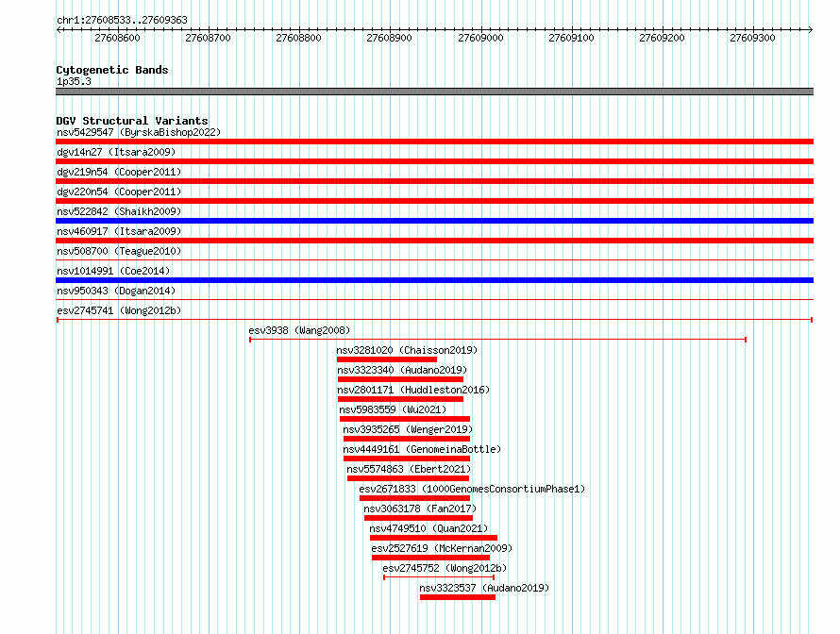Click the red bar under dgv14n27
This screenshot has width=840, height=634.
pyautogui.click(x=434, y=161)
